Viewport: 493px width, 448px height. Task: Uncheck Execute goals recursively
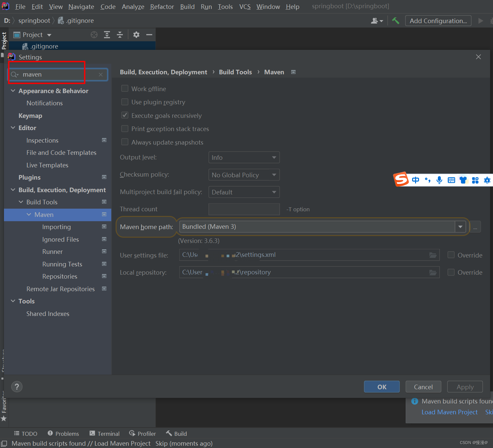(x=125, y=115)
